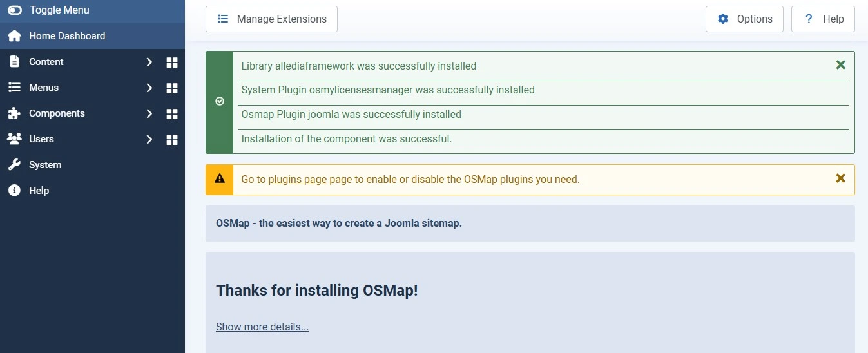Screen dimensions: 868x353
Task: Expand Menus submenu chevron
Action: (149, 88)
